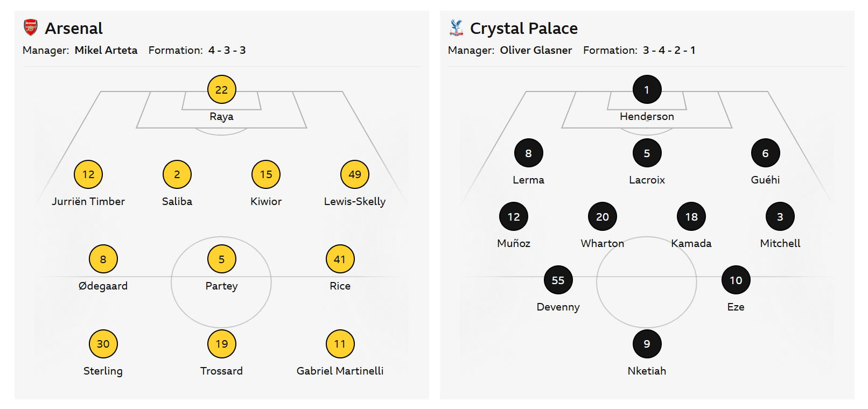
Task: Click Nketiah's number 9 black badge
Action: [647, 344]
